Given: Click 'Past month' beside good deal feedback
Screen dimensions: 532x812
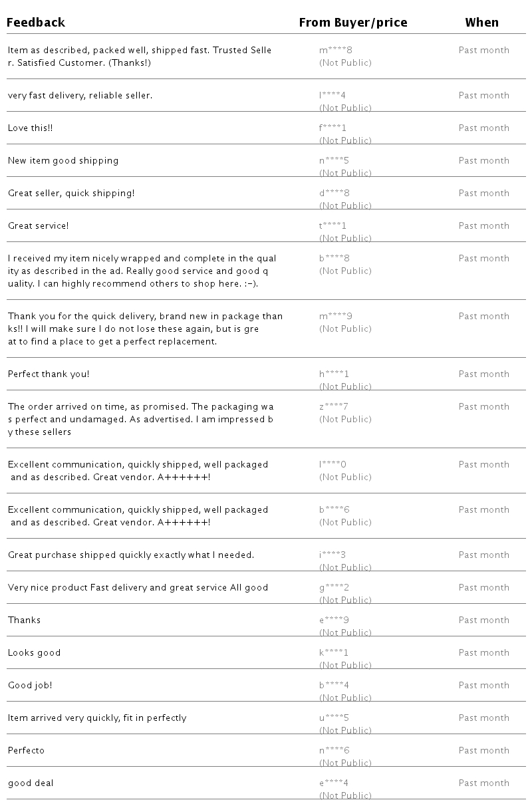Looking at the screenshot, I should (484, 783).
